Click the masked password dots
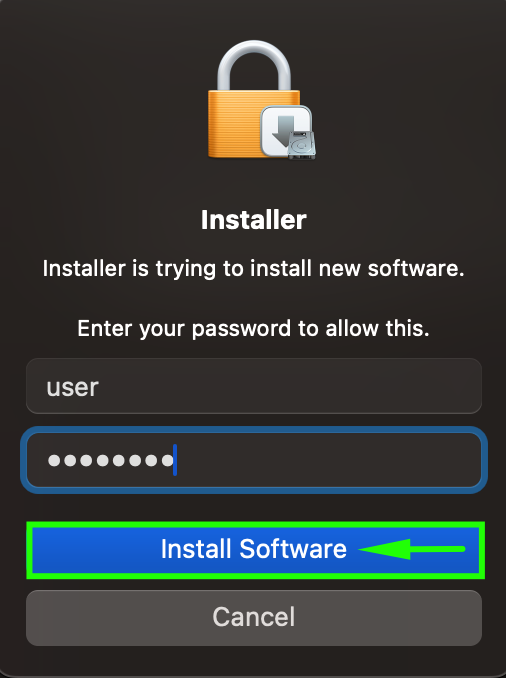This screenshot has width=506, height=678. [x=110, y=460]
